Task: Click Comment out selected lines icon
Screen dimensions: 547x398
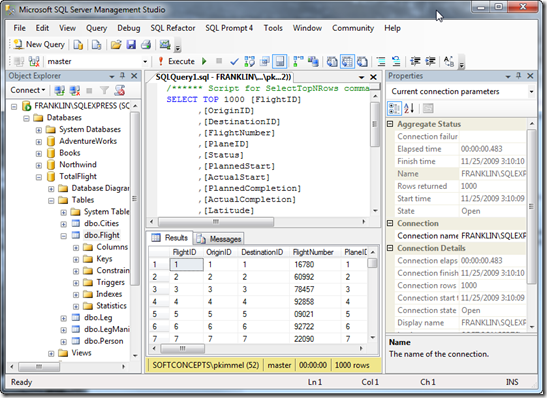Action: 381,62
